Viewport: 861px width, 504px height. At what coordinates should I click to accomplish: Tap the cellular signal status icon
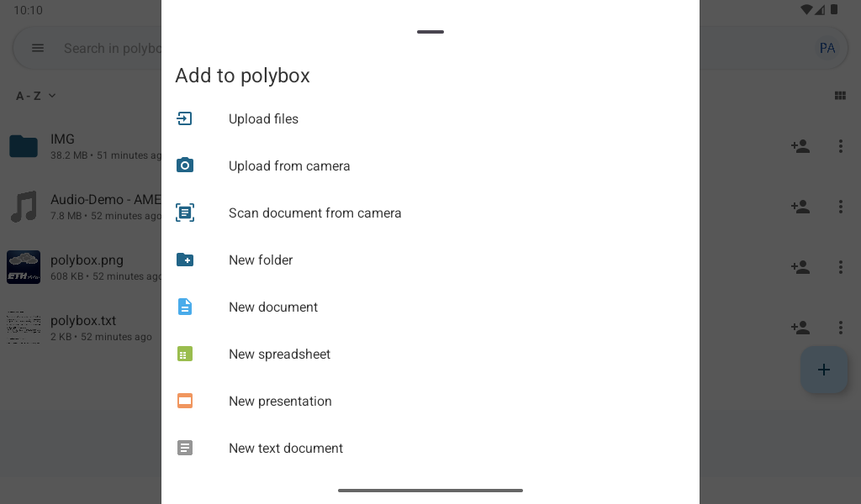tap(820, 9)
